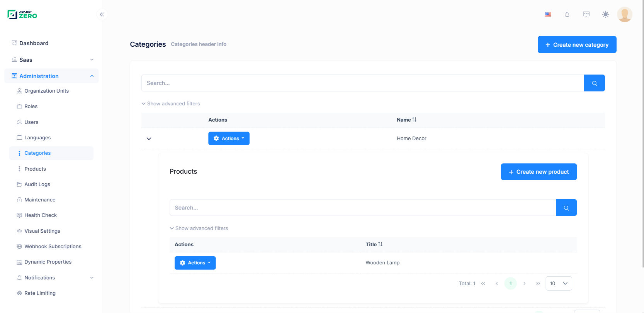This screenshot has height=313, width=644.
Task: Click the Visual Settings eye icon
Action: [19, 231]
